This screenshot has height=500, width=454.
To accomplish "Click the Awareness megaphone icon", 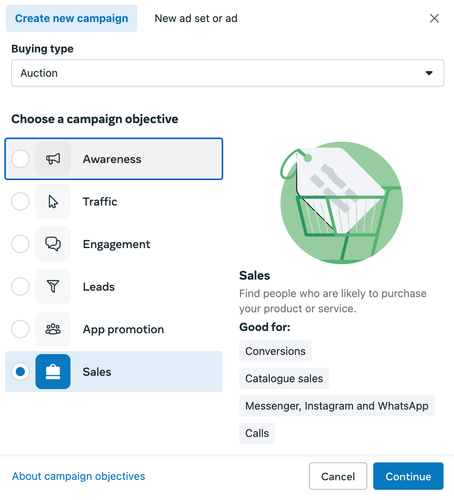I will tap(53, 159).
